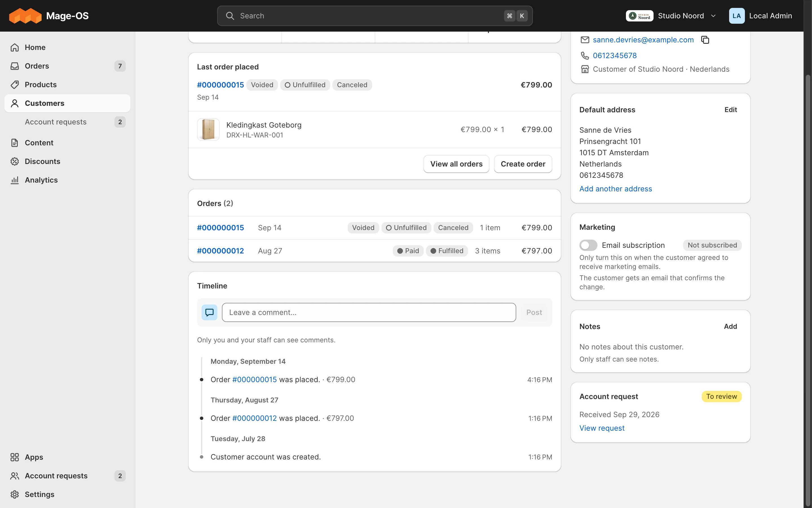Click the Settings gear icon
This screenshot has width=812, height=508.
14,494
